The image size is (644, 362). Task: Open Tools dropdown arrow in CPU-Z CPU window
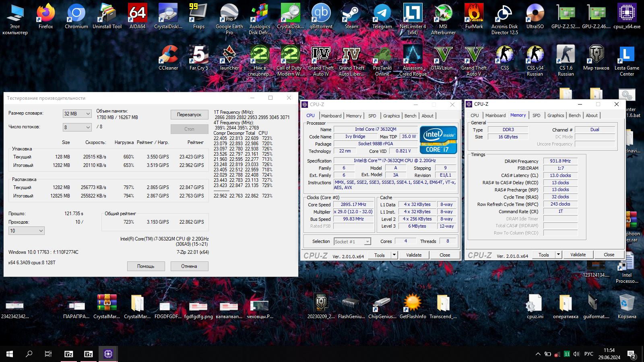coord(394,255)
